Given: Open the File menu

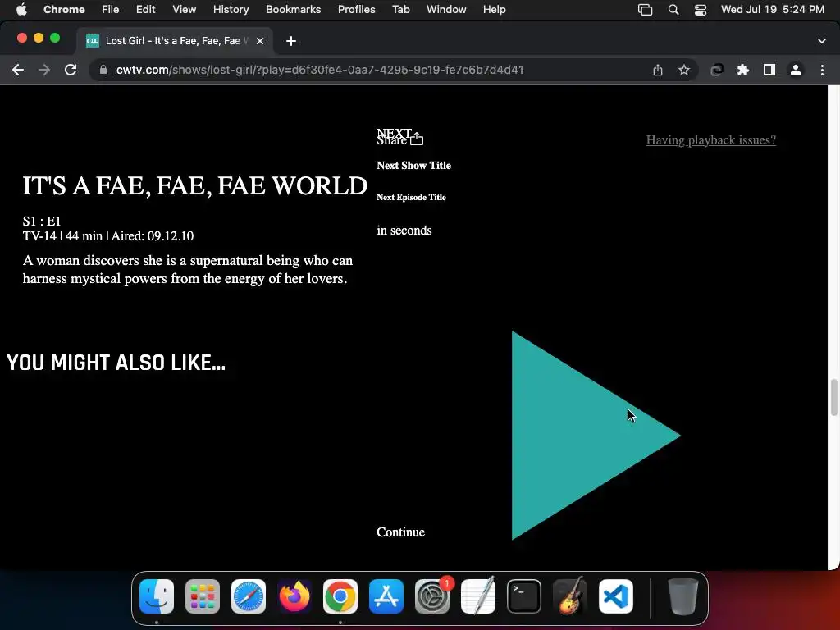Looking at the screenshot, I should click(x=111, y=9).
